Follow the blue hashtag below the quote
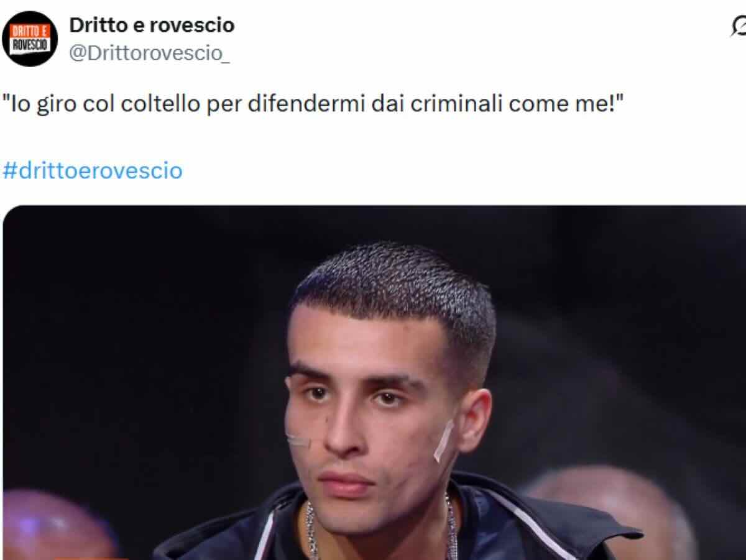This screenshot has height=560, width=746. [x=93, y=170]
